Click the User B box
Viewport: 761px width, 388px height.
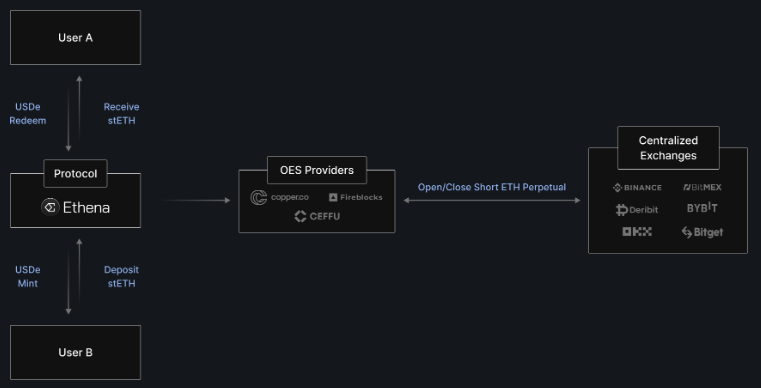click(75, 352)
